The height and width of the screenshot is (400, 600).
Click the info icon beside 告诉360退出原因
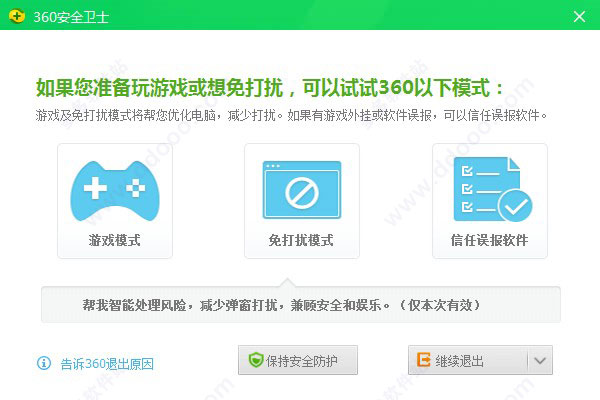pyautogui.click(x=44, y=363)
